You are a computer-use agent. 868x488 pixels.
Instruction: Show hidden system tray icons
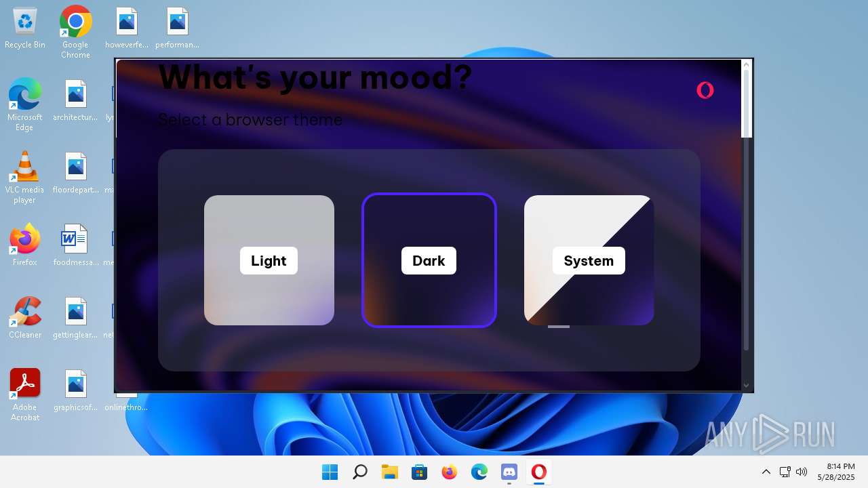766,472
